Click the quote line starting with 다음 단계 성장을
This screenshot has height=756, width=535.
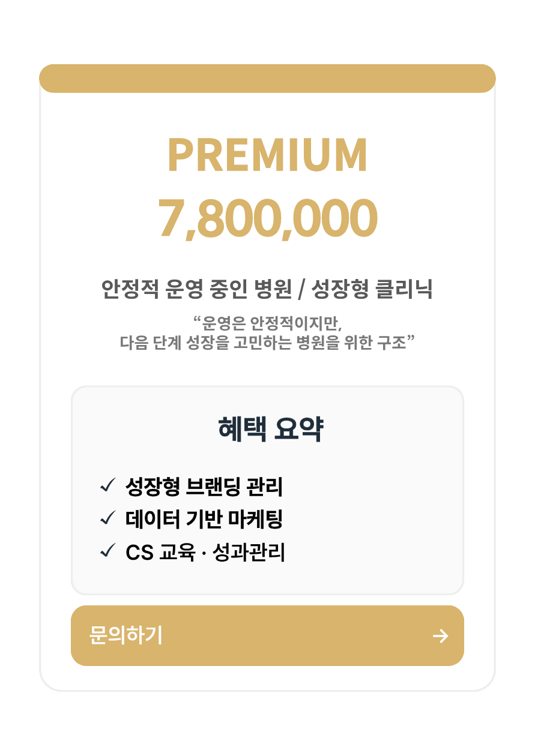tap(264, 344)
